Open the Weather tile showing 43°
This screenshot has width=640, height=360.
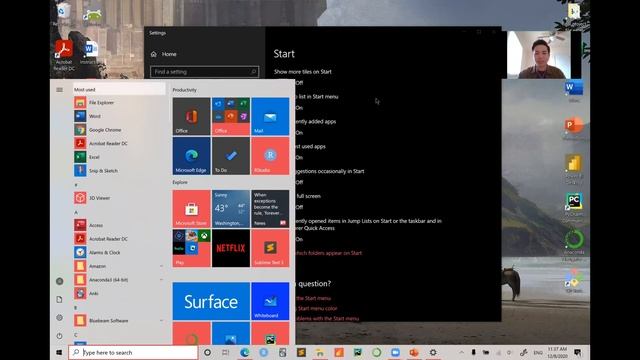click(231, 209)
